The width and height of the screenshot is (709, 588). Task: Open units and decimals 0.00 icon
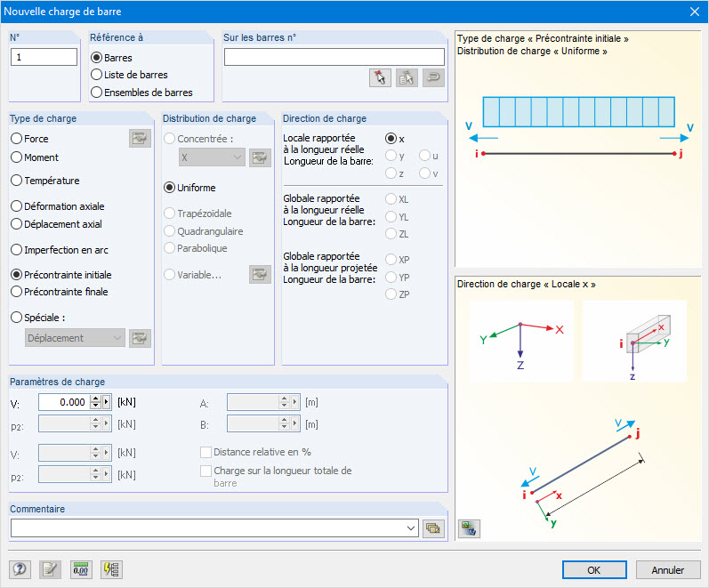(81, 569)
